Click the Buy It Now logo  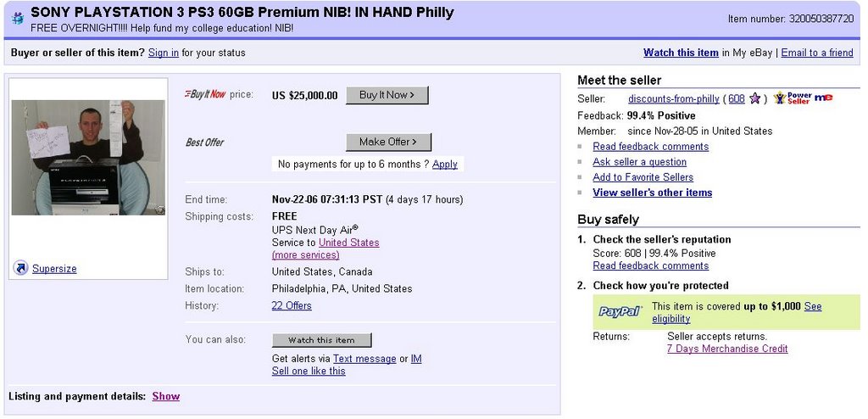(205, 94)
